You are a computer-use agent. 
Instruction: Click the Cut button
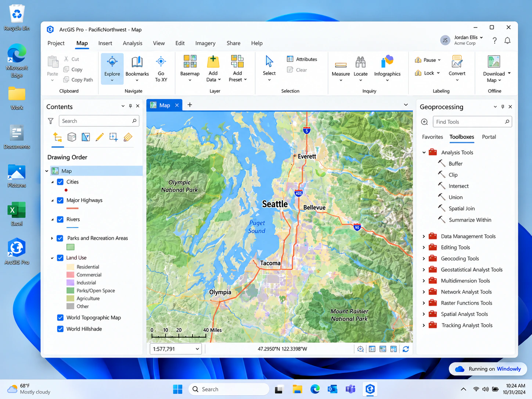(x=71, y=59)
